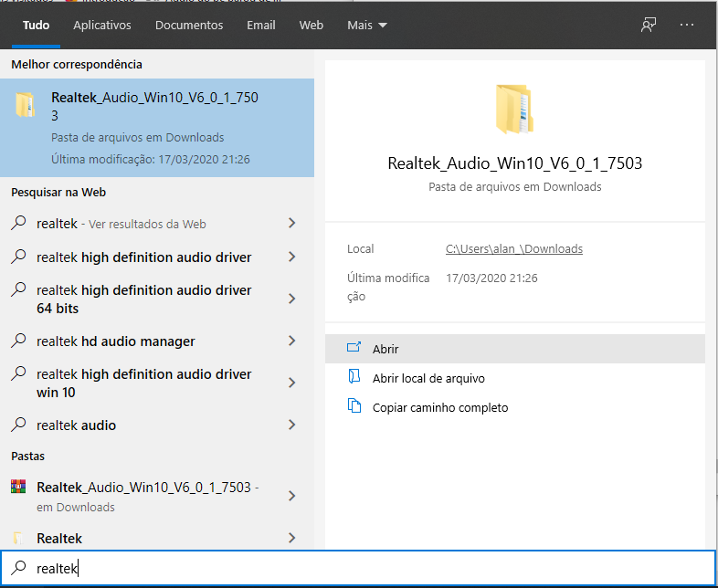Expand arrow for Realtek folder result

(x=291, y=538)
